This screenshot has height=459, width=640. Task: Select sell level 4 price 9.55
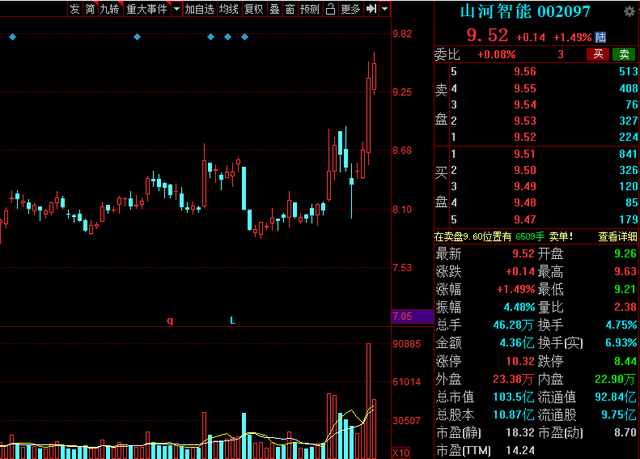click(x=525, y=89)
